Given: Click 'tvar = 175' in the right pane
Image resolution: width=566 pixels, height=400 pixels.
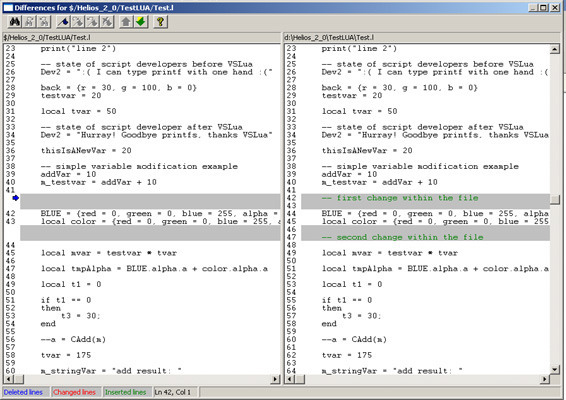Looking at the screenshot, I should click(347, 355).
